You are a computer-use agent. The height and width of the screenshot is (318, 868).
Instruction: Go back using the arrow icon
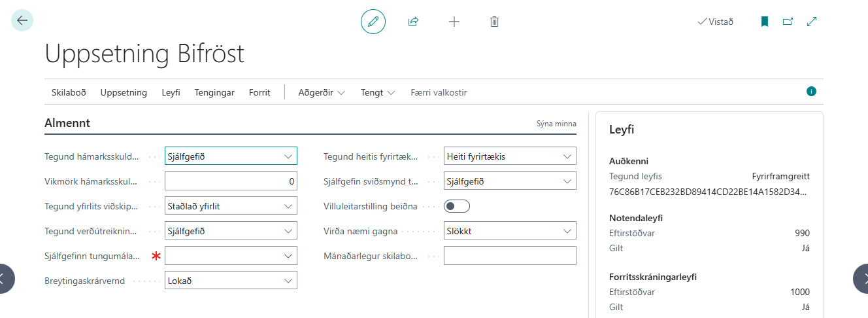pos(22,21)
